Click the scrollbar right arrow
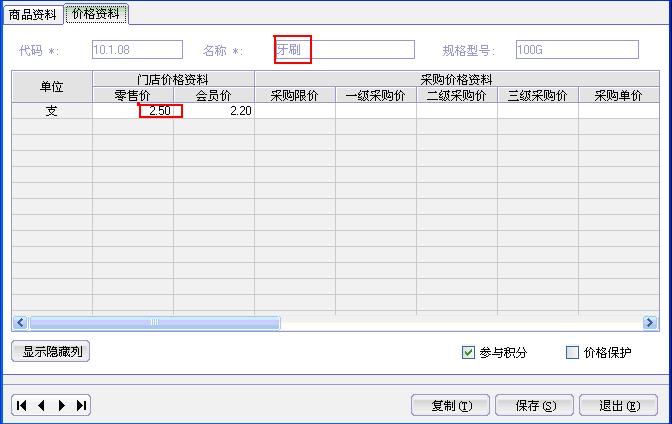Viewport: 672px width, 424px height. point(650,322)
